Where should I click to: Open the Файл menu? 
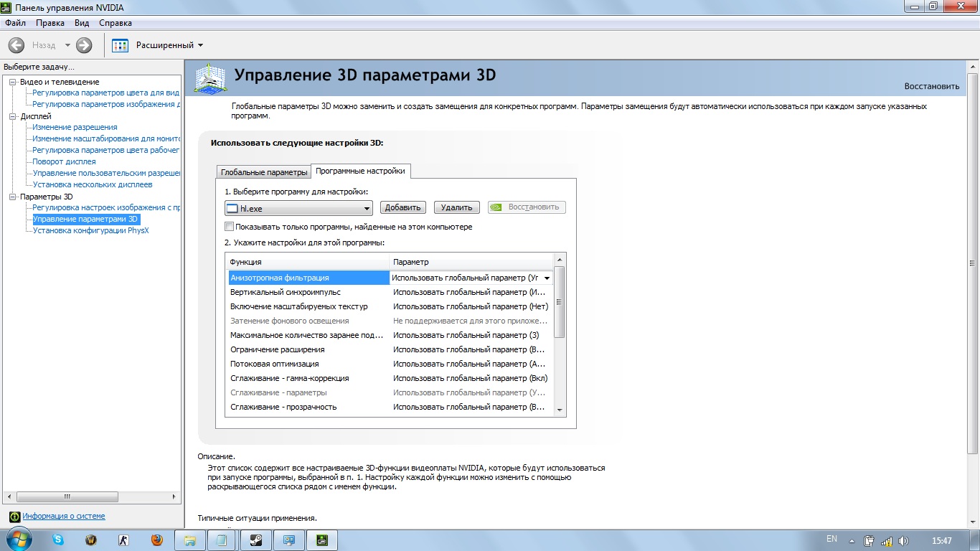coord(15,23)
